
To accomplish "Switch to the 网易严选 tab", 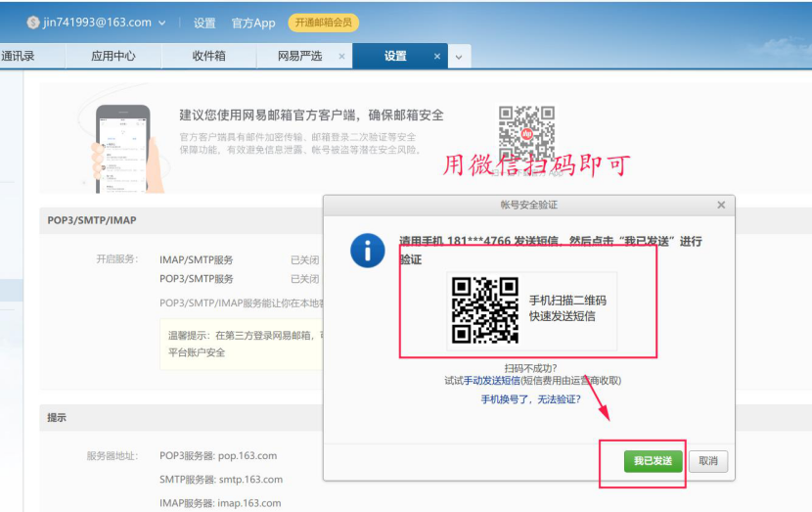I will [299, 56].
